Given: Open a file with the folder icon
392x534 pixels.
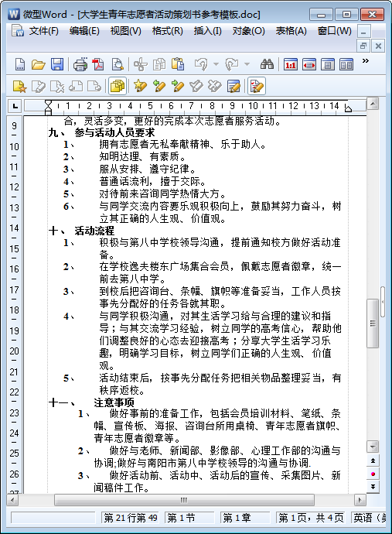Looking at the screenshot, I should pyautogui.click(x=38, y=64).
